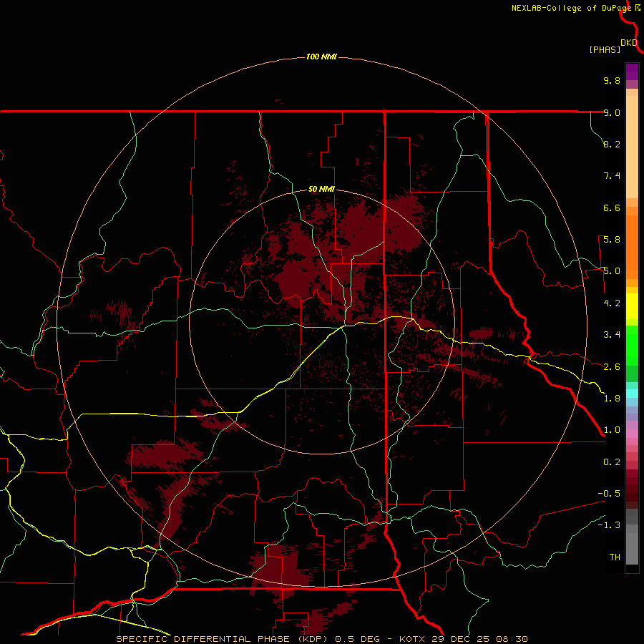Viewport: 644px width, 644px height.
Task: Click the 9.8 value on color scale
Action: 612,80
